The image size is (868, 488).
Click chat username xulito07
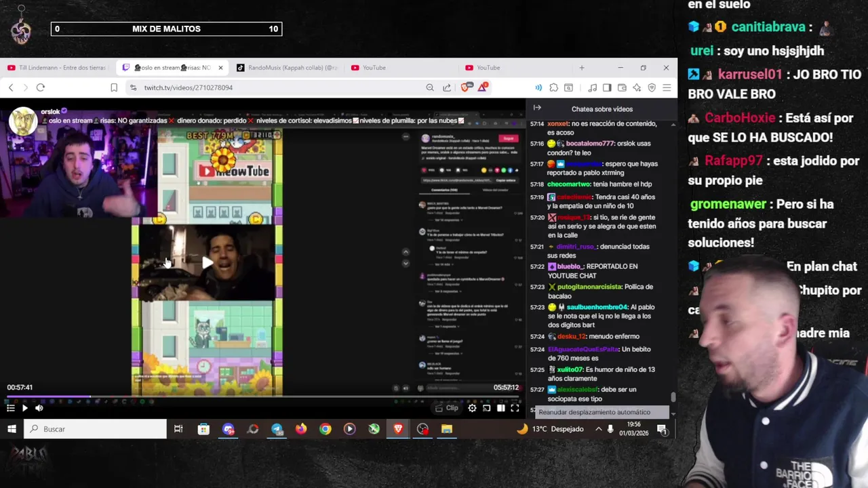tap(570, 369)
